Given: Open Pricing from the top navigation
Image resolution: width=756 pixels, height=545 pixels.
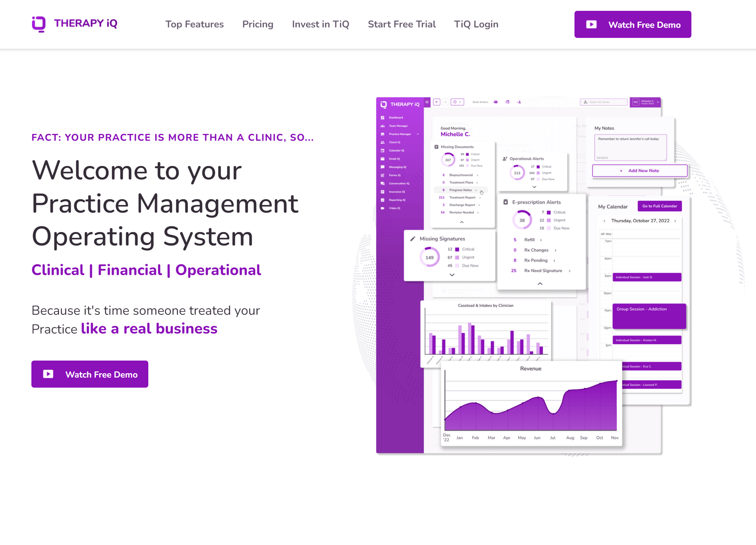Looking at the screenshot, I should pos(258,24).
